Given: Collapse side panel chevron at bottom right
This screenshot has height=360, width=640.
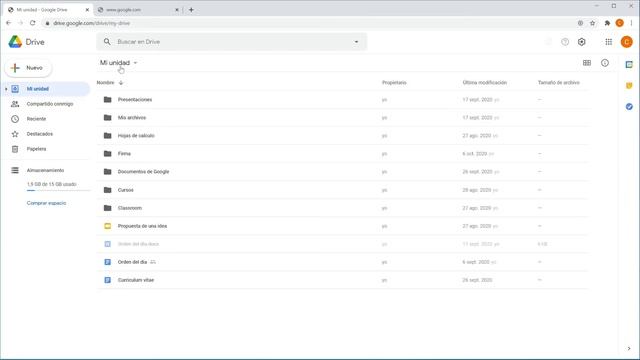Looking at the screenshot, I should pyautogui.click(x=629, y=349).
